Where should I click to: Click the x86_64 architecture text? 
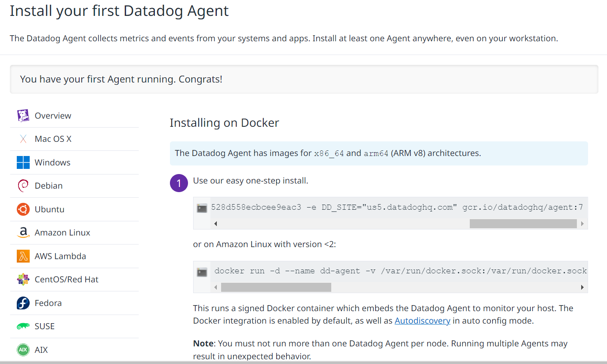click(329, 153)
